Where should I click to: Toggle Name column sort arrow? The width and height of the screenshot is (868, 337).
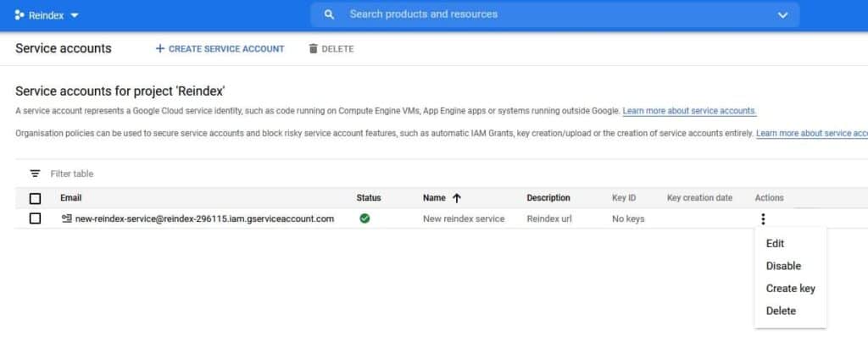pyautogui.click(x=457, y=198)
